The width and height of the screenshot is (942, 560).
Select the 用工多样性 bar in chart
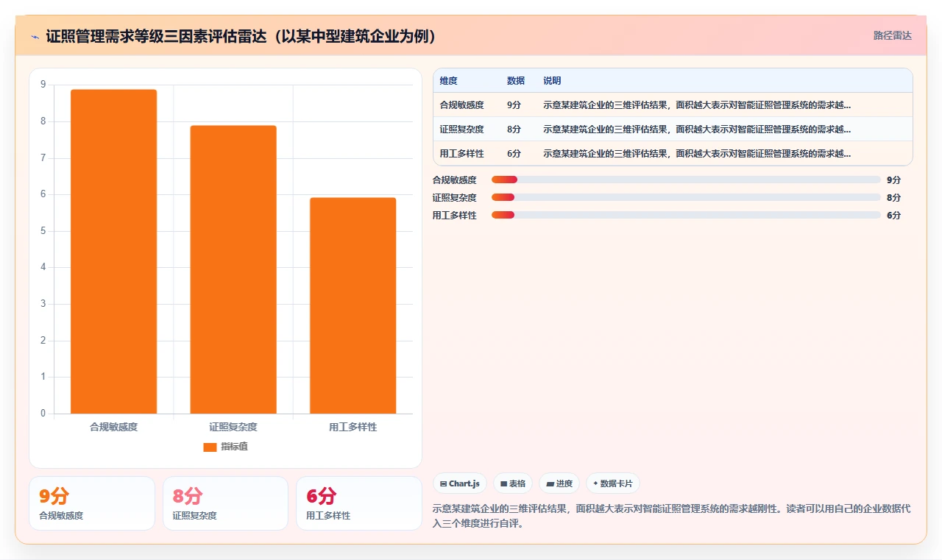point(353,305)
